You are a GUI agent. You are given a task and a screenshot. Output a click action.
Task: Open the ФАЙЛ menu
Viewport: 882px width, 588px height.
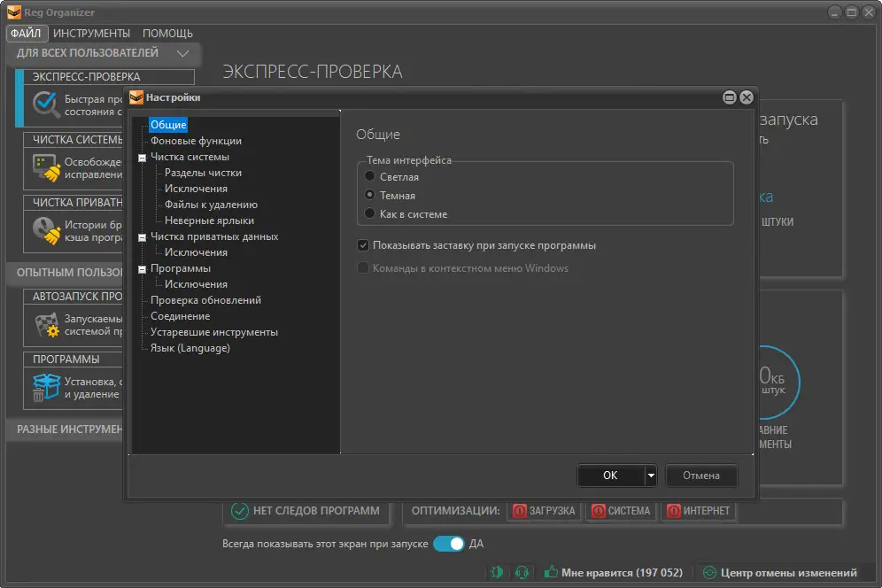point(26,33)
